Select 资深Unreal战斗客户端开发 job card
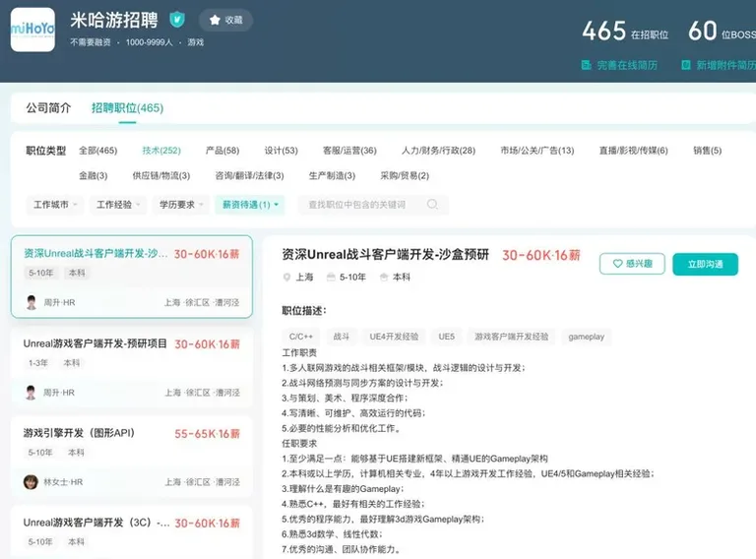Viewport: 756px width, 559px height. (x=132, y=277)
